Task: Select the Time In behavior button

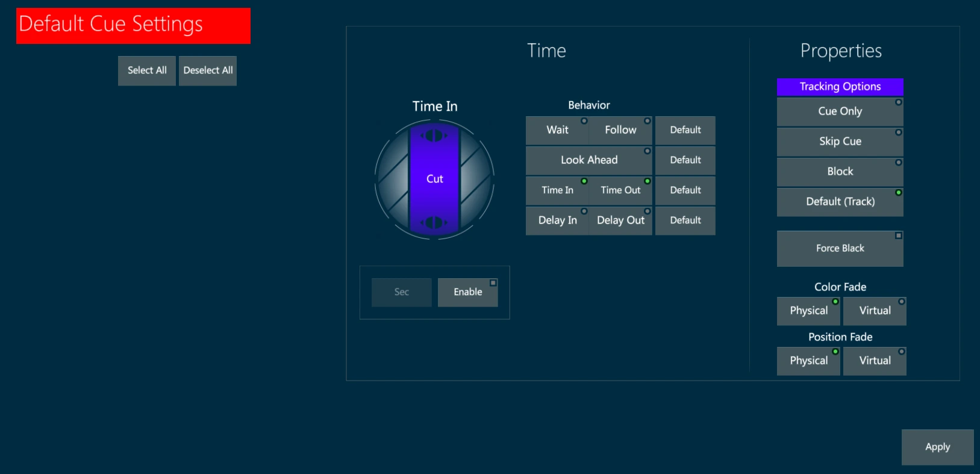Action: click(x=557, y=190)
